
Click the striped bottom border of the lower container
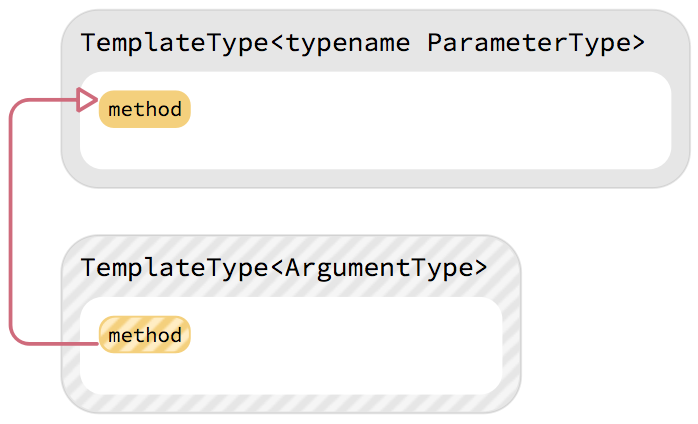coord(291,404)
